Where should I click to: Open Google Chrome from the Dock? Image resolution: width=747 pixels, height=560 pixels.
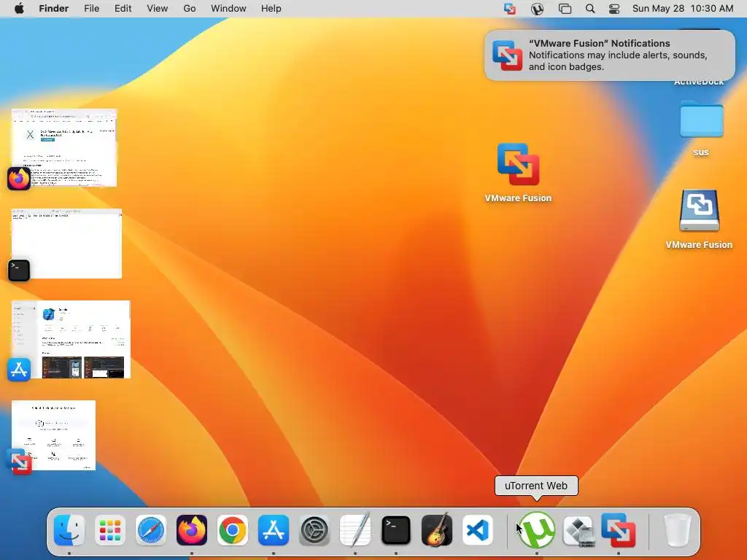[233, 530]
